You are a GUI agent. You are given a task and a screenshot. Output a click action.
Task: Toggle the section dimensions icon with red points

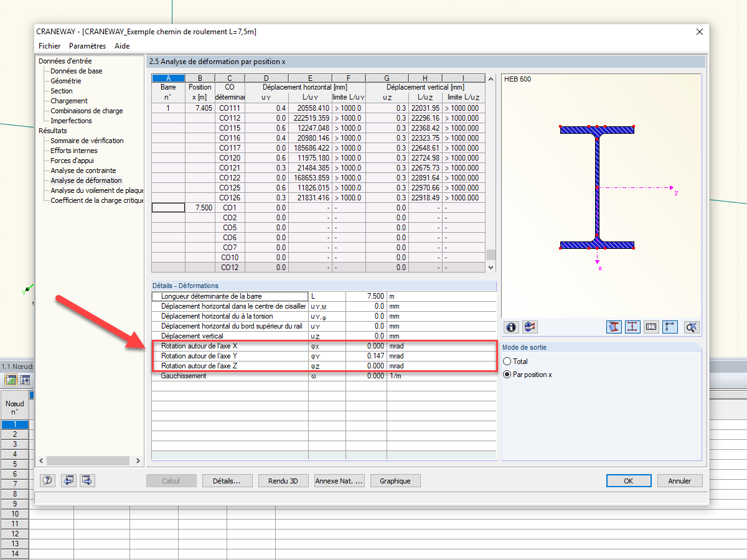pyautogui.click(x=632, y=327)
